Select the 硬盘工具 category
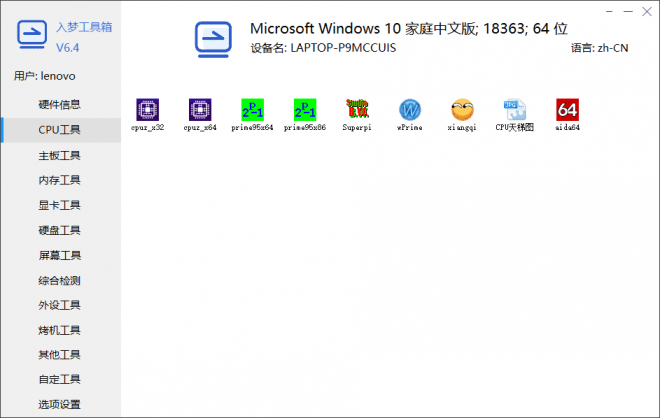The image size is (660, 418). pyautogui.click(x=61, y=230)
